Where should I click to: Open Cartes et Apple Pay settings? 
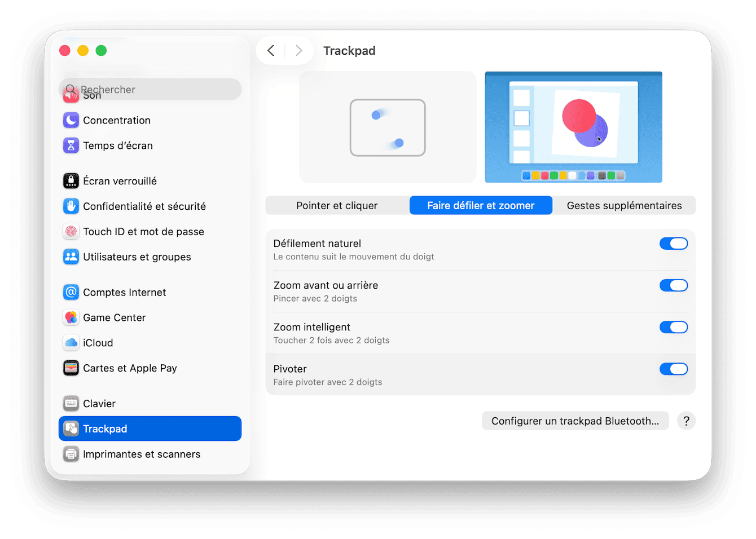point(129,368)
